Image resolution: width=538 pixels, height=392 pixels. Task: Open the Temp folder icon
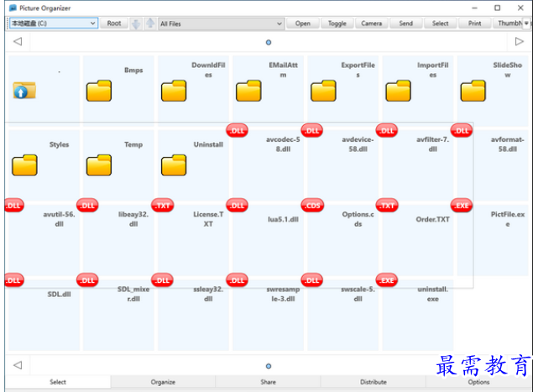(99, 165)
